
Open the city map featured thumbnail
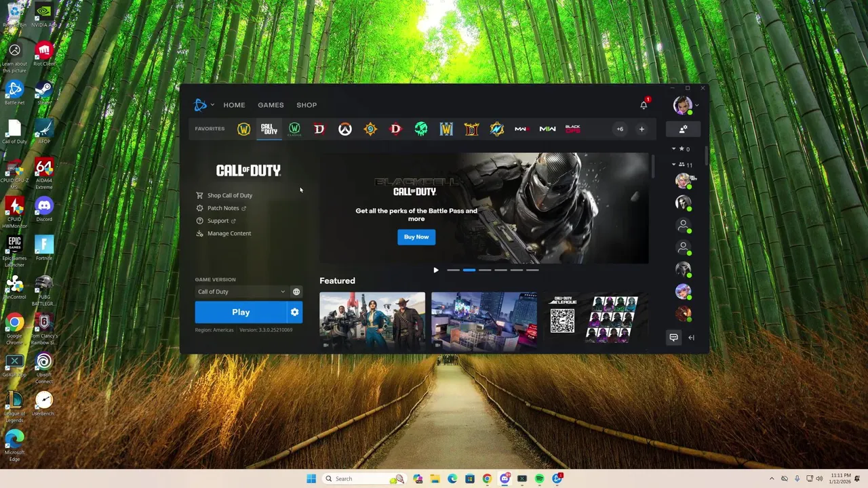pos(484,321)
